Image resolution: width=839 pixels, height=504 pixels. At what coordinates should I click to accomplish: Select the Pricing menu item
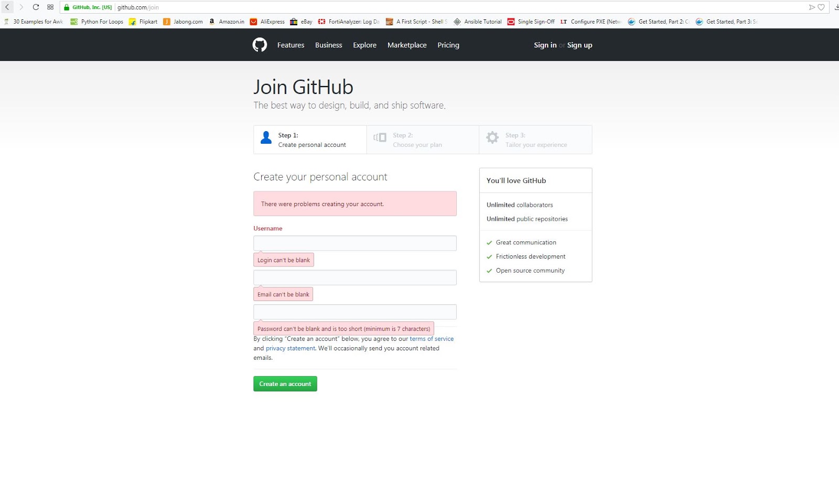coord(448,45)
